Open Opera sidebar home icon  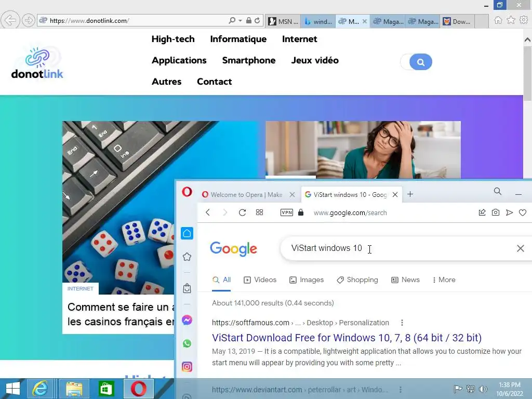click(x=187, y=233)
